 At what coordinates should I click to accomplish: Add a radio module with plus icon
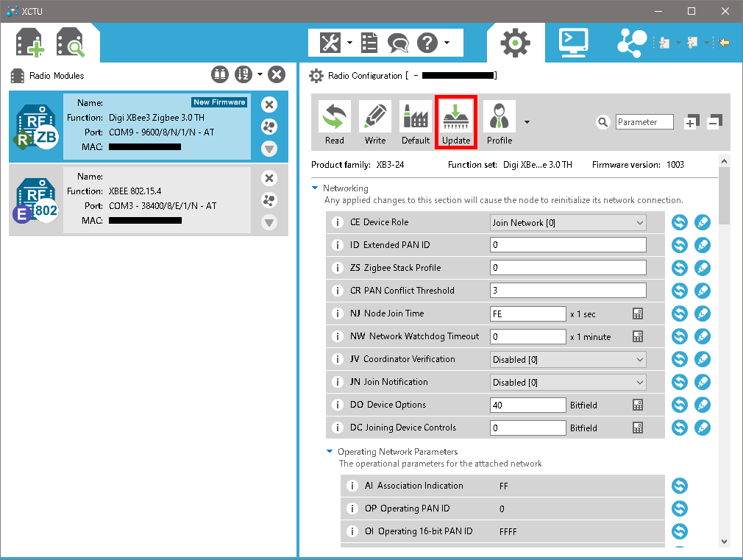pos(30,43)
